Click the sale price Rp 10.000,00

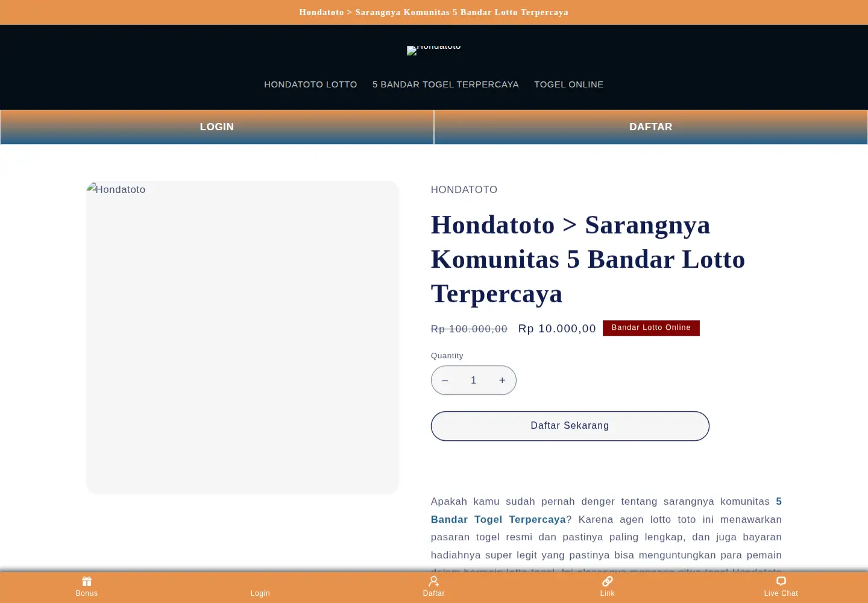pos(557,329)
